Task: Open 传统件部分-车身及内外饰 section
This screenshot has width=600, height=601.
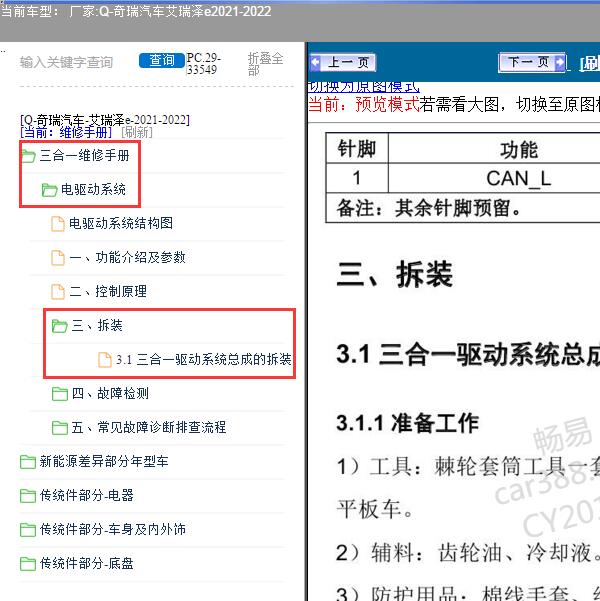Action: coord(113,529)
